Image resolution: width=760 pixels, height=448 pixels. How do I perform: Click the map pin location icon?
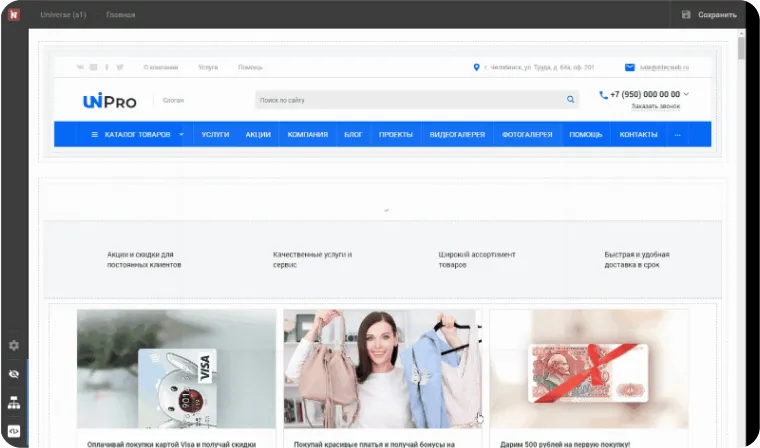coord(476,68)
